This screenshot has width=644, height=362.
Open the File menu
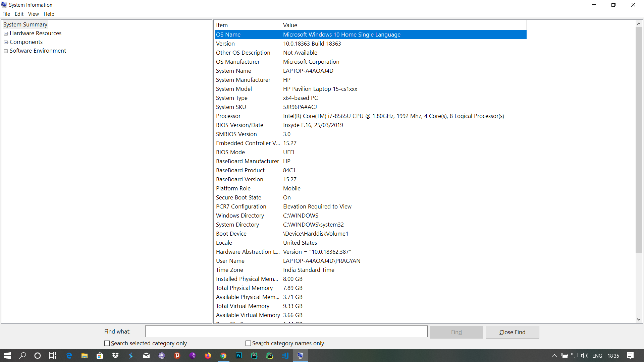pos(6,14)
